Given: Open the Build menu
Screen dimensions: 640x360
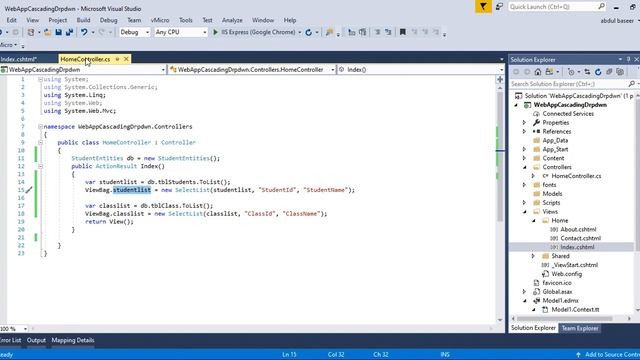Looking at the screenshot, I should [x=83, y=20].
